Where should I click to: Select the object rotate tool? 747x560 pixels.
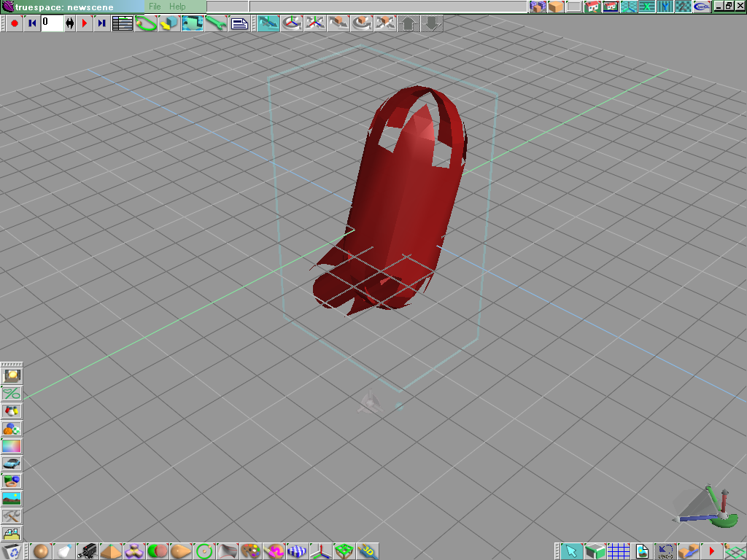click(x=362, y=23)
